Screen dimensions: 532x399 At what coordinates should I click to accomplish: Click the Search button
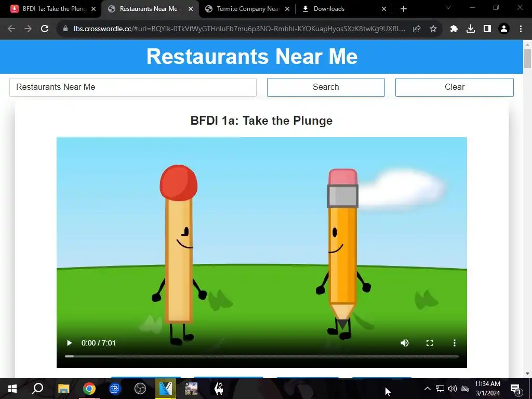point(326,87)
